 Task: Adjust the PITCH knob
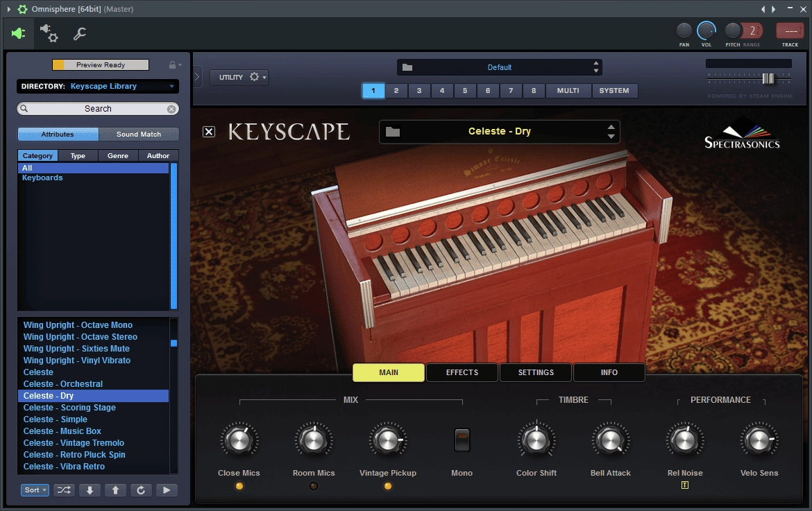click(x=732, y=31)
